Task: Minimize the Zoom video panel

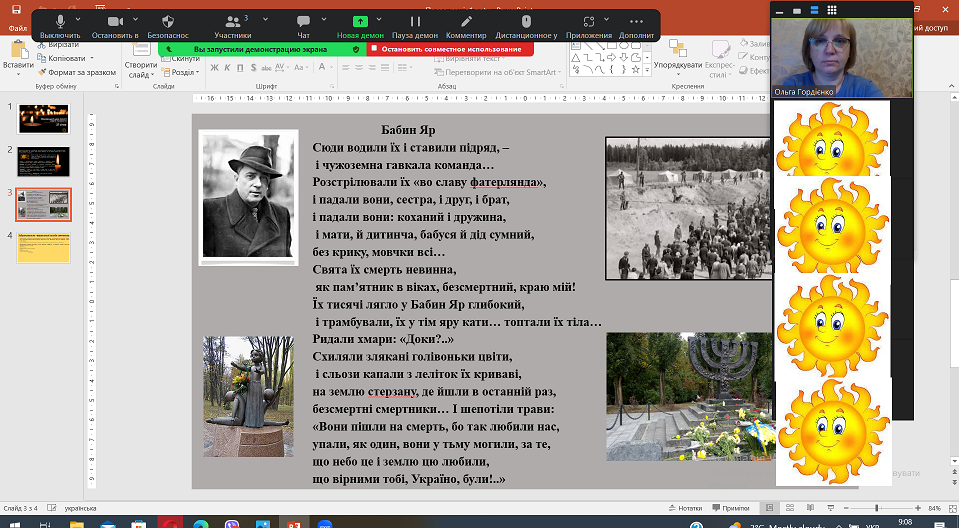Action: pyautogui.click(x=779, y=10)
